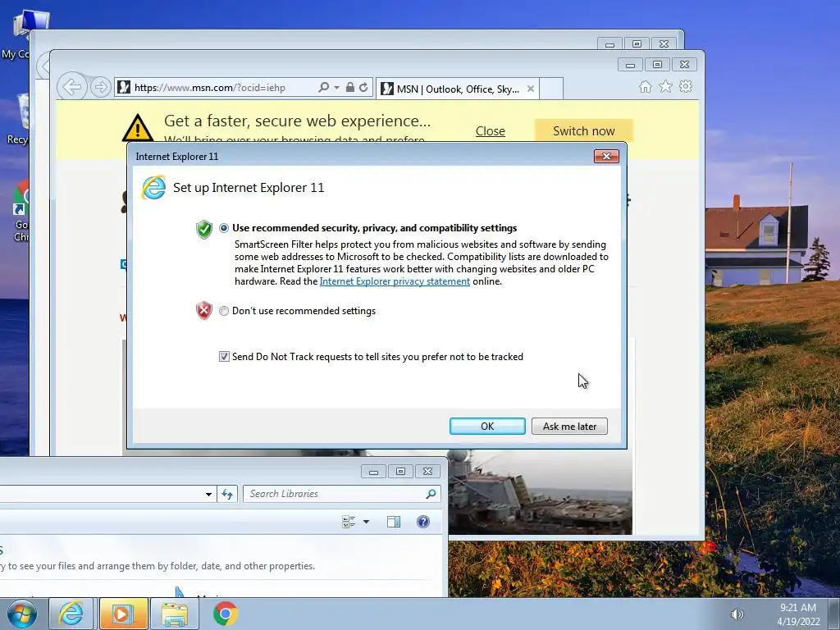
Task: Click the Change your view icon
Action: [x=349, y=522]
